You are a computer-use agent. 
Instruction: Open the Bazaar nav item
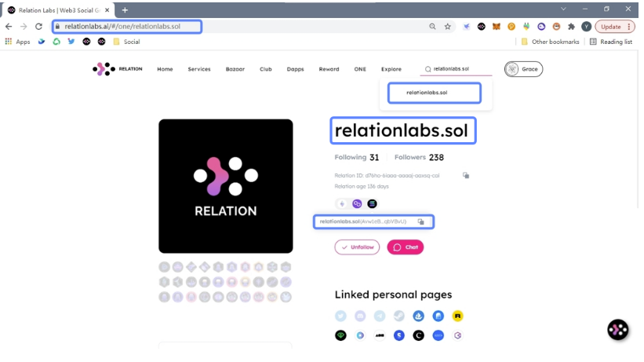tap(235, 69)
